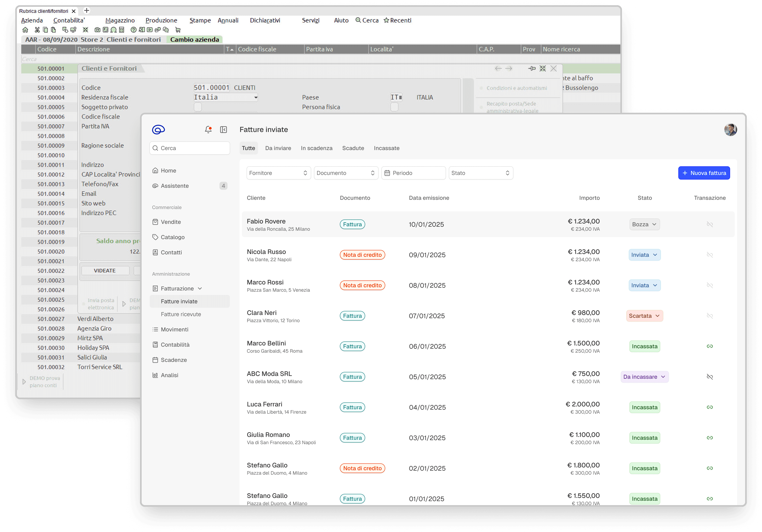This screenshot has height=532, width=762.
Task: Click the notification bell icon
Action: [208, 129]
